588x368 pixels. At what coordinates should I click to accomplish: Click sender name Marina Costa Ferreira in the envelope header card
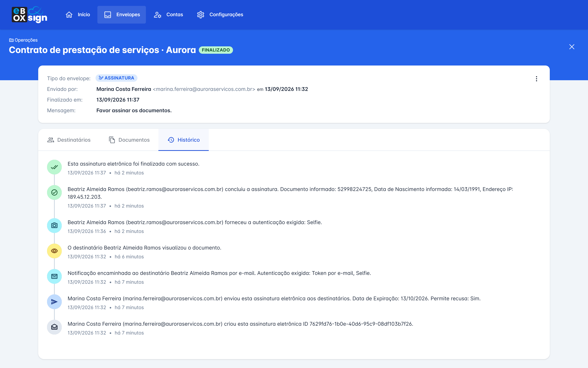point(124,89)
